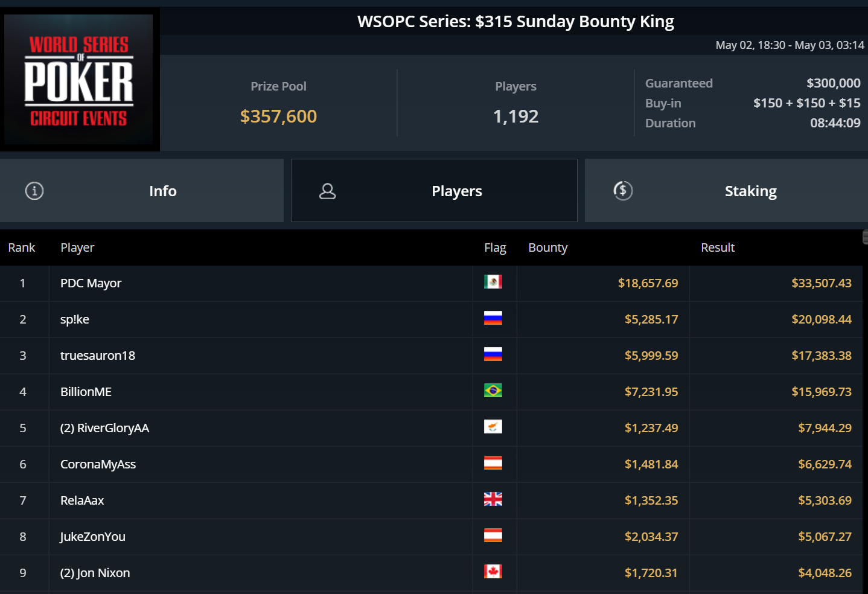Click the Mexico flag for PDC Mayor
868x594 pixels.
coord(493,282)
